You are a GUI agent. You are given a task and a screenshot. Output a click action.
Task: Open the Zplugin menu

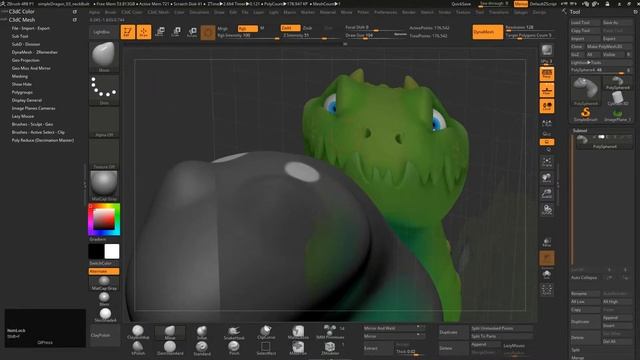(x=521, y=12)
